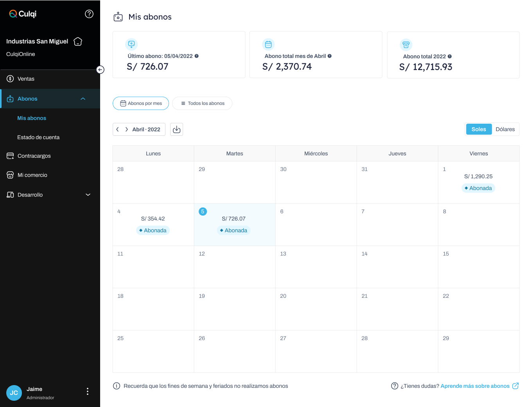This screenshot has width=532, height=407.
Task: Select April 1 calendar cell with S/ 1,290.25
Action: coord(478,182)
